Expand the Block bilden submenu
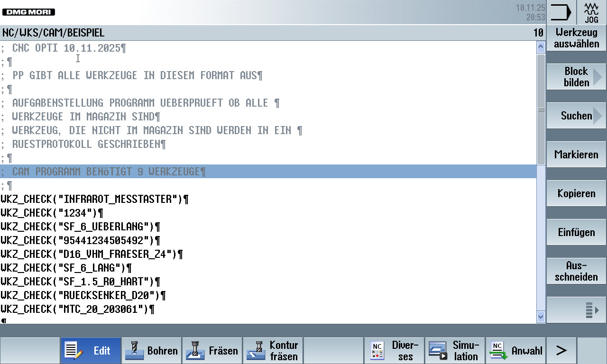This screenshot has height=364, width=607. (x=576, y=77)
